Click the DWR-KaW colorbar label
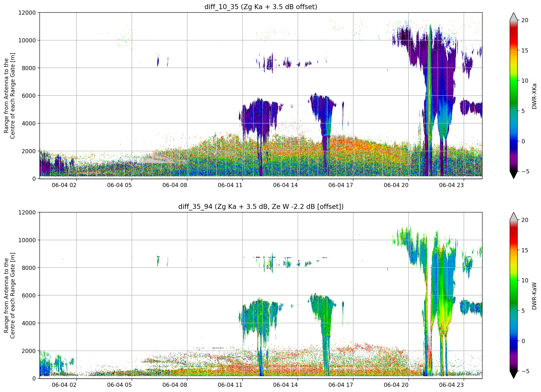The image size is (541, 392). [x=534, y=296]
